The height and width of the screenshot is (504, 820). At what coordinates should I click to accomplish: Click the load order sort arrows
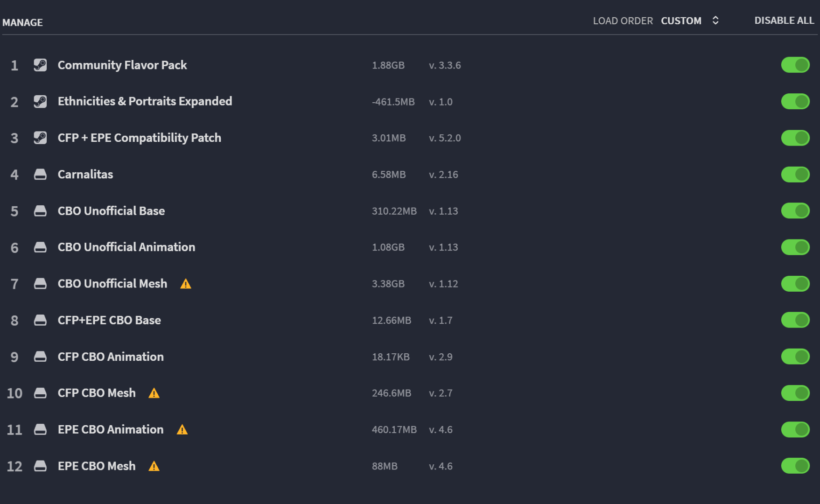[715, 21]
